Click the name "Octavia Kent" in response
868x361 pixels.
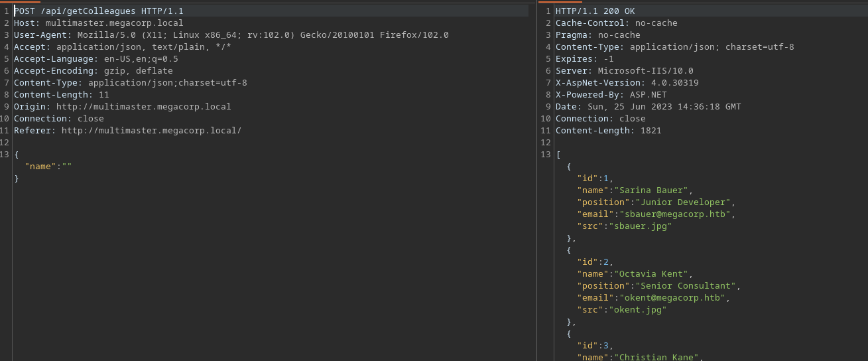click(651, 274)
